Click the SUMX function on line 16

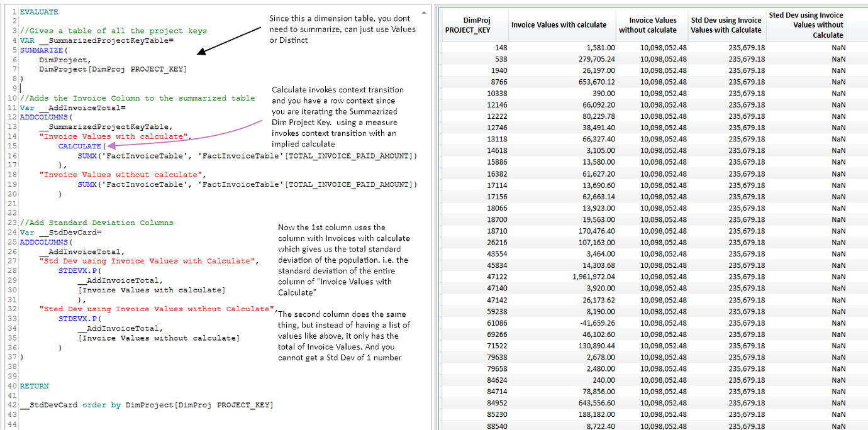click(x=87, y=155)
